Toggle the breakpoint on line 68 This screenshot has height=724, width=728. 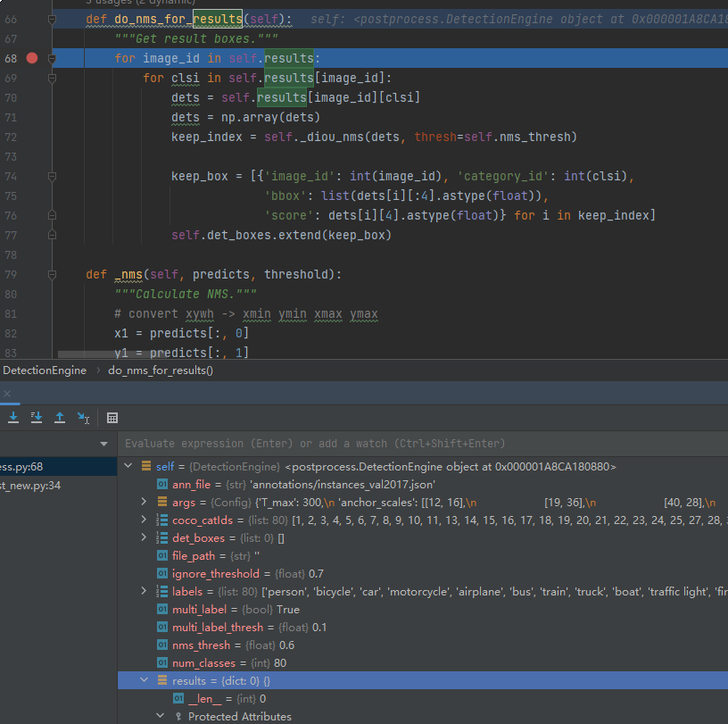[32, 58]
